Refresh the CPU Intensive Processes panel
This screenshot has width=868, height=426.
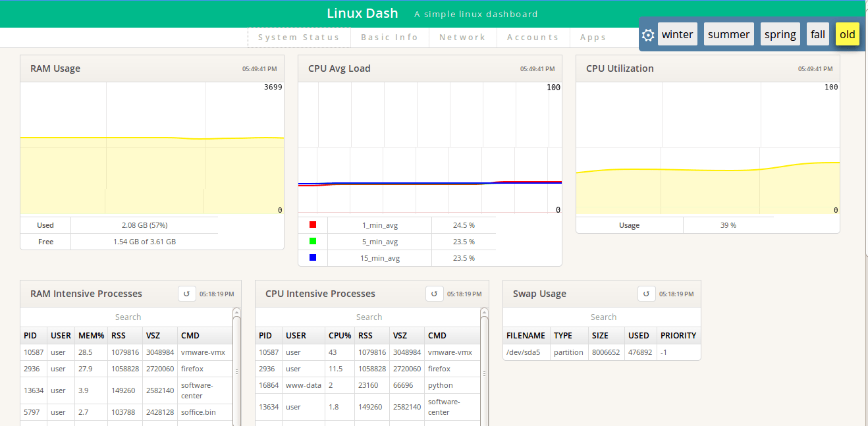[x=435, y=294]
